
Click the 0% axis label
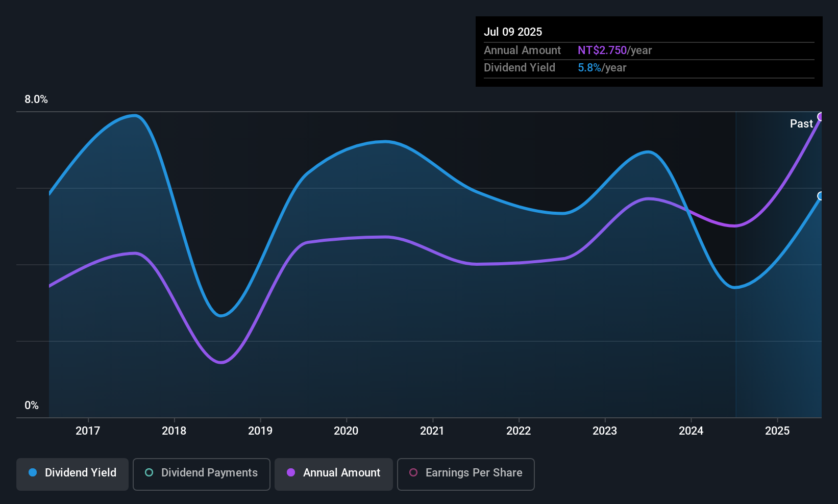[x=32, y=405]
